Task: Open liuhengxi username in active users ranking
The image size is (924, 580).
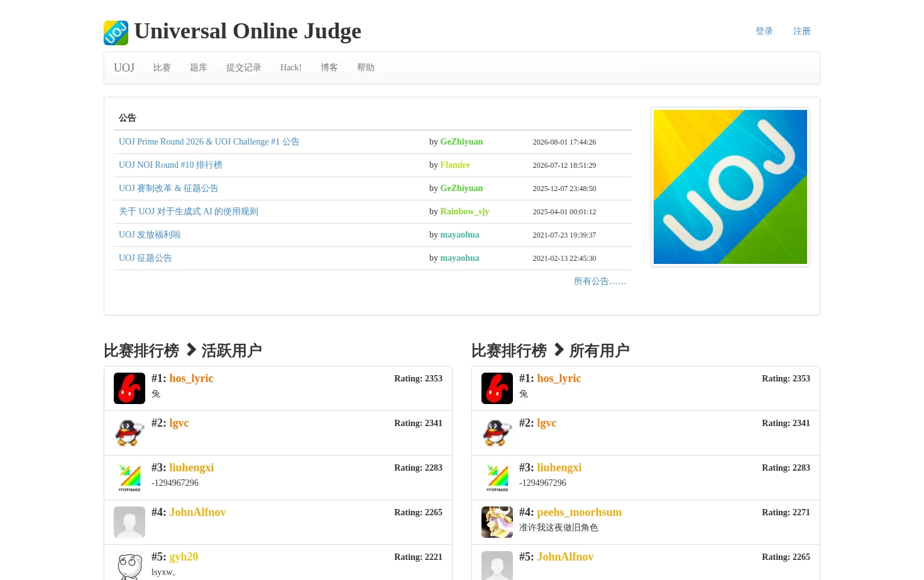Action: pyautogui.click(x=192, y=468)
